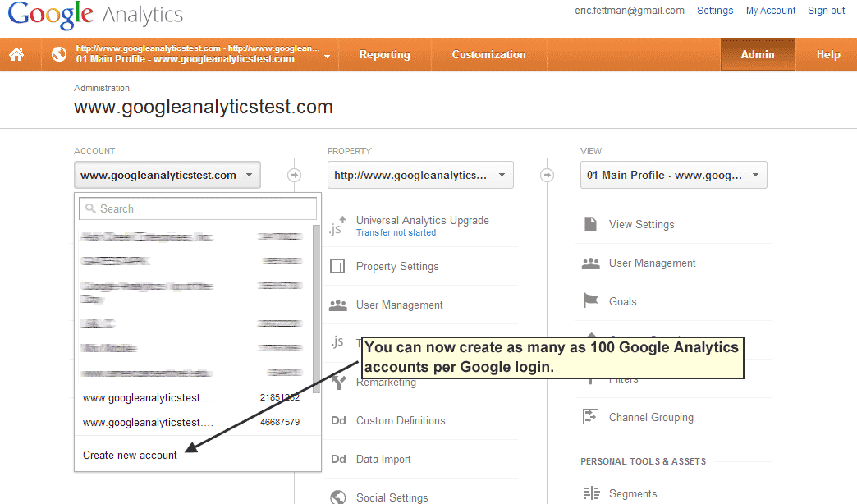Click the magnifier icon in search box
This screenshot has width=857, height=504.
point(91,208)
